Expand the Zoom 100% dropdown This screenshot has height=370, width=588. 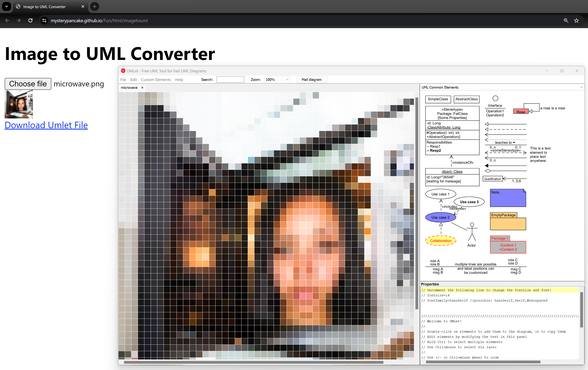(x=287, y=80)
